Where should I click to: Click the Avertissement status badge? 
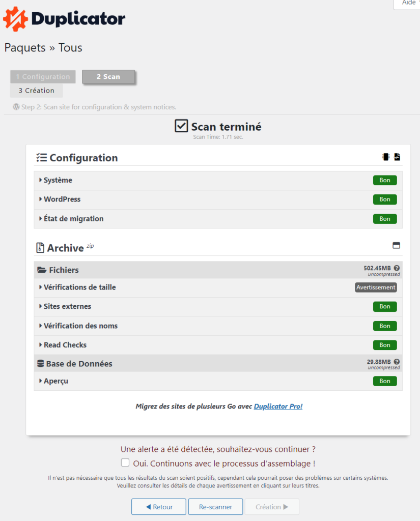376,287
